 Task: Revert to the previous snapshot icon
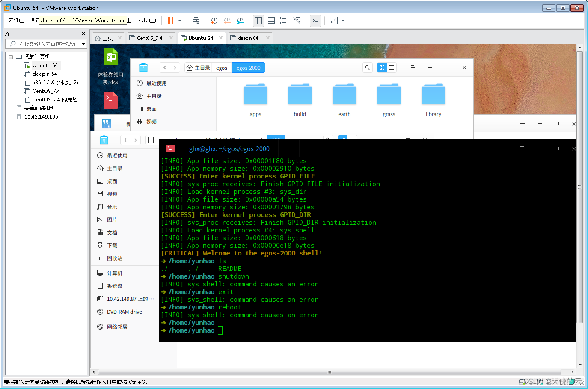pyautogui.click(x=227, y=21)
